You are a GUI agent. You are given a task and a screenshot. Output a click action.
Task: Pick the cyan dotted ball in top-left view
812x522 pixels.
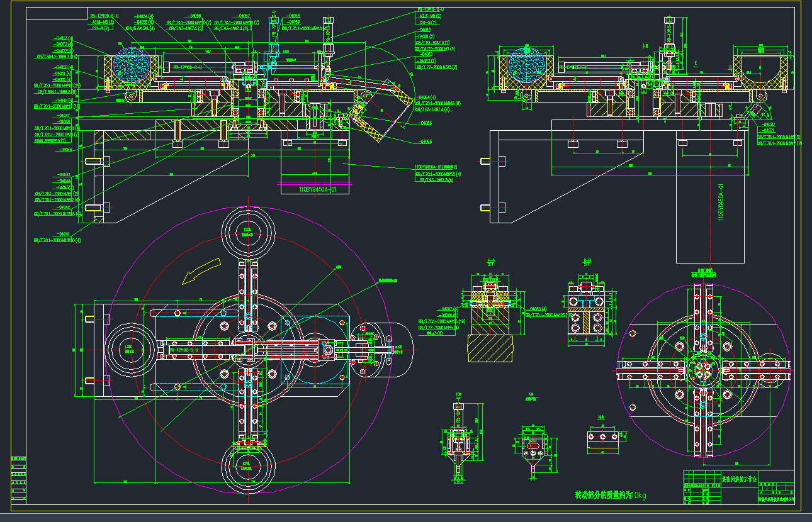(x=133, y=65)
